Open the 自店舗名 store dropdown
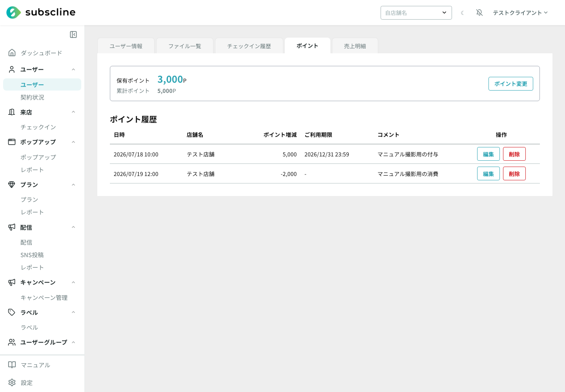Image resolution: width=565 pixels, height=392 pixels. (416, 13)
